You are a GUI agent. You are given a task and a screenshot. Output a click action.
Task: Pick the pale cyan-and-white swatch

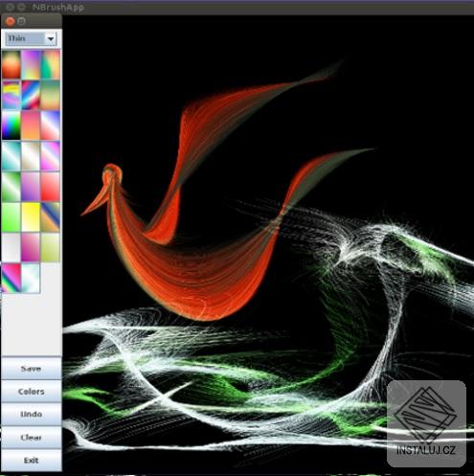coord(31,278)
